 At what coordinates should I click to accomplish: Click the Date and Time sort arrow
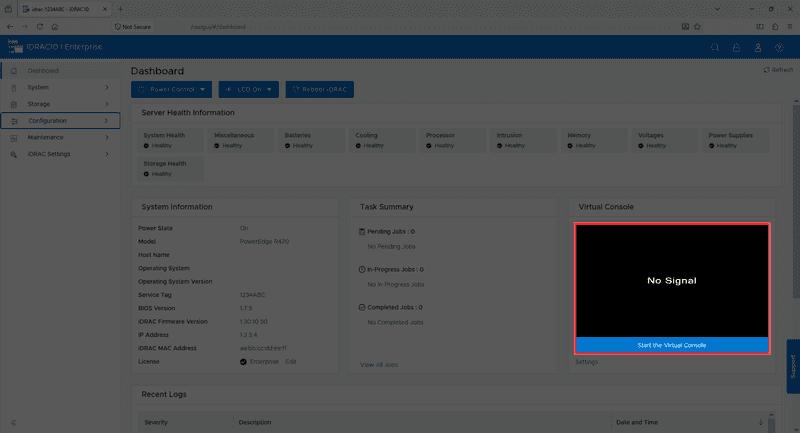tap(761, 422)
